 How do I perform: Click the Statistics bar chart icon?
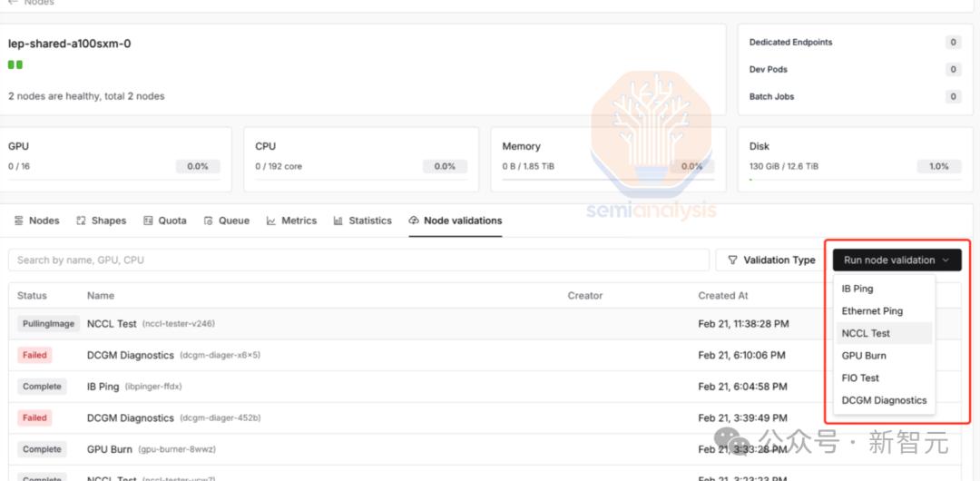point(338,221)
